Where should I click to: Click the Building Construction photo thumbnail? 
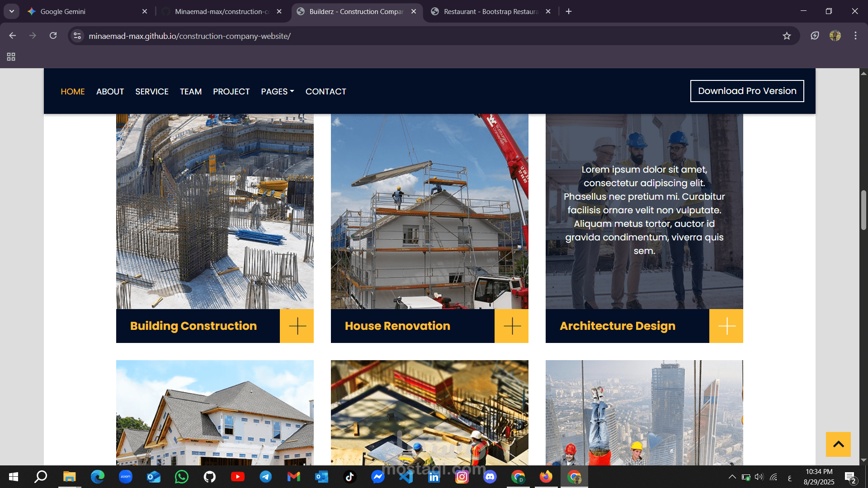point(215,211)
